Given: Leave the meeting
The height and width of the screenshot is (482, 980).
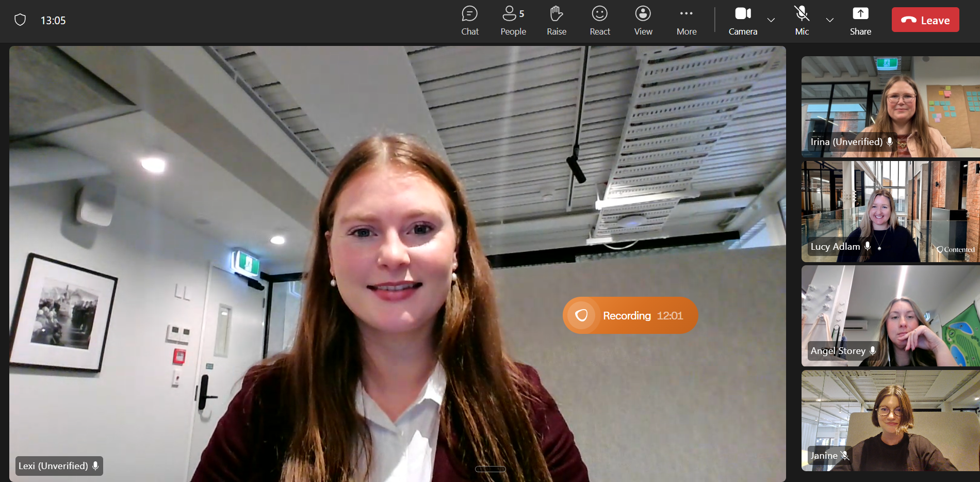Looking at the screenshot, I should [925, 20].
